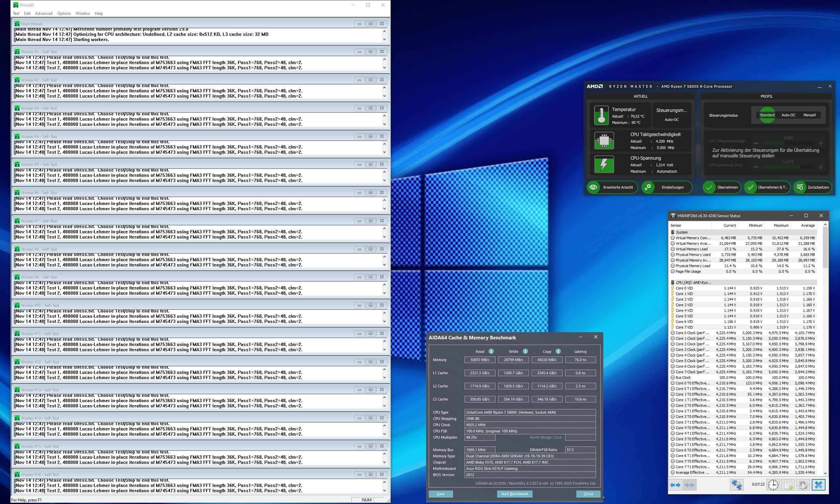The image size is (840, 504).
Task: Open HWiNFO sensor settings gear icon
Action: click(x=803, y=485)
